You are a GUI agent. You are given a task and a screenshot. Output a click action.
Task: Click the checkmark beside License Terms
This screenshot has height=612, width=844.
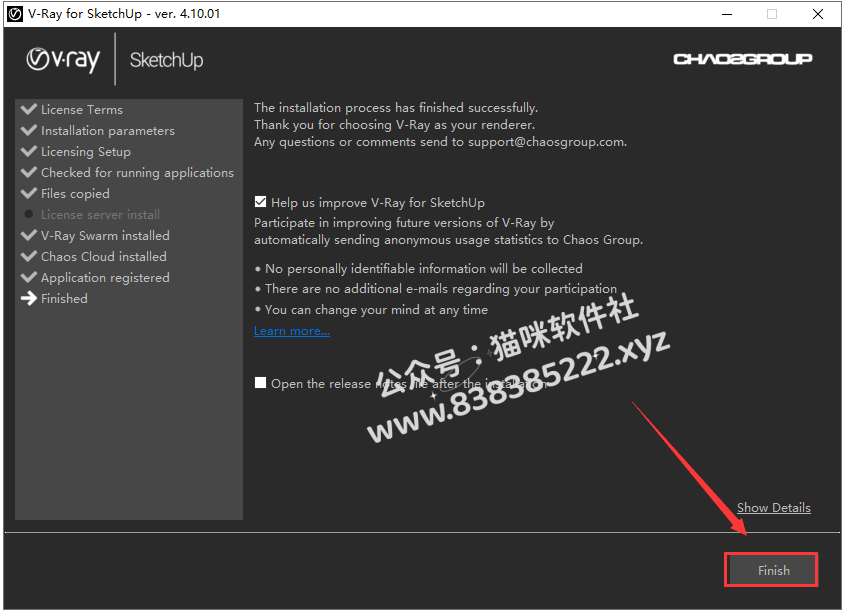(x=29, y=109)
